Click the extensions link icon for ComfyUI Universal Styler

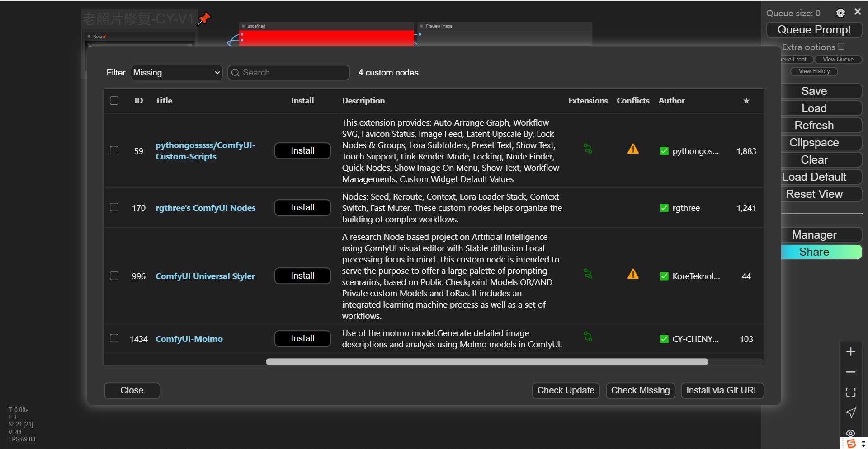(588, 274)
